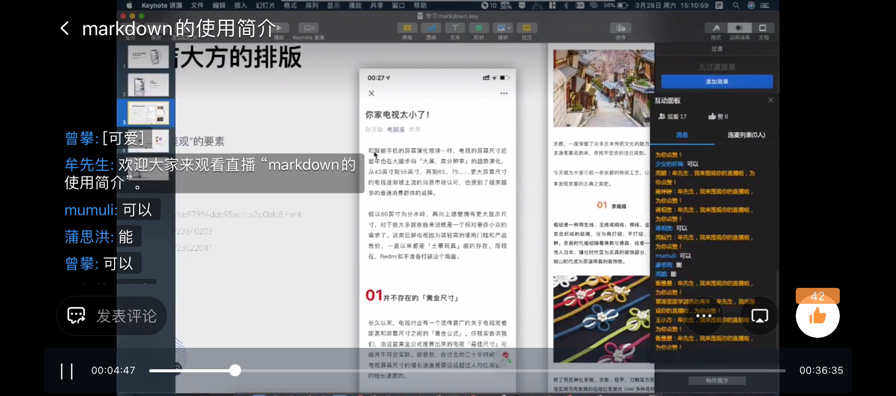Tap the orange thumbs-up like button
This screenshot has width=896, height=396.
[x=818, y=315]
